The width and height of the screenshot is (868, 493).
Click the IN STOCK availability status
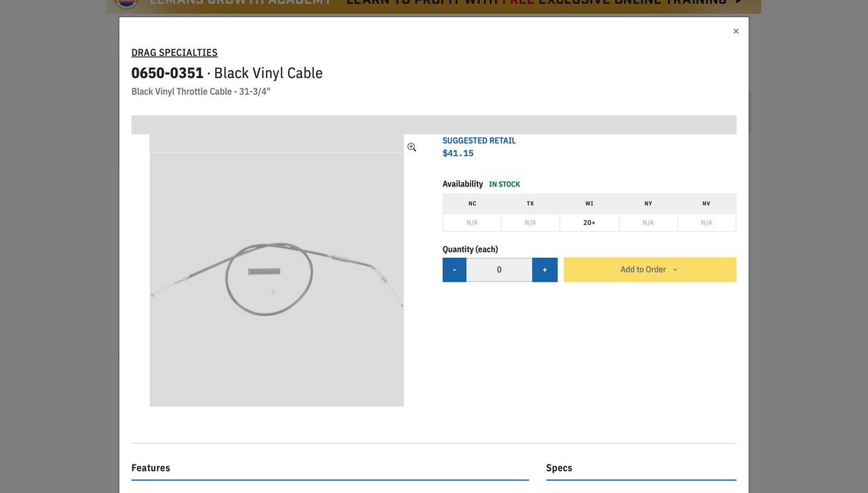[505, 184]
